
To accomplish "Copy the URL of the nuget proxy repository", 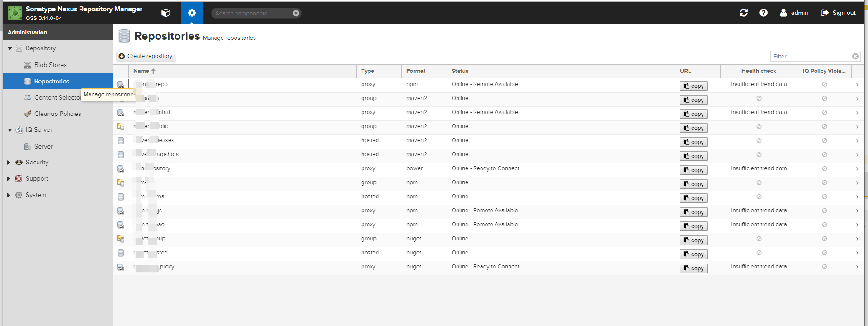I will (x=693, y=268).
